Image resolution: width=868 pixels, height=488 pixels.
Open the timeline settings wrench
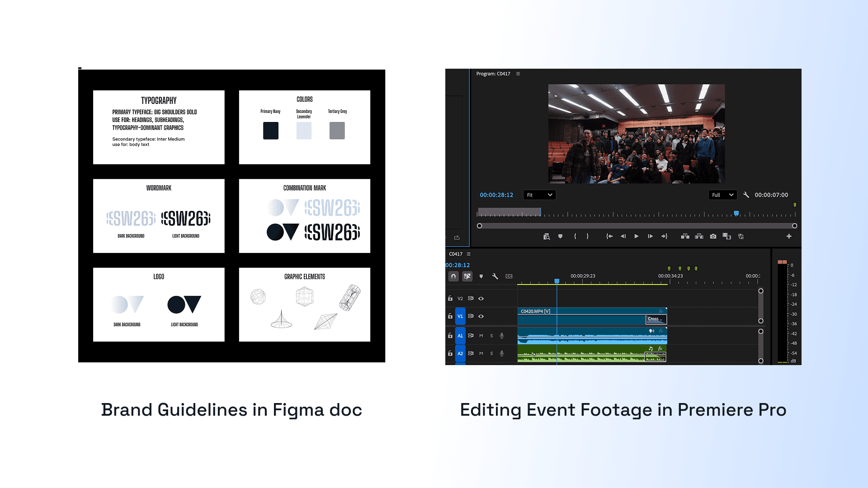[495, 276]
